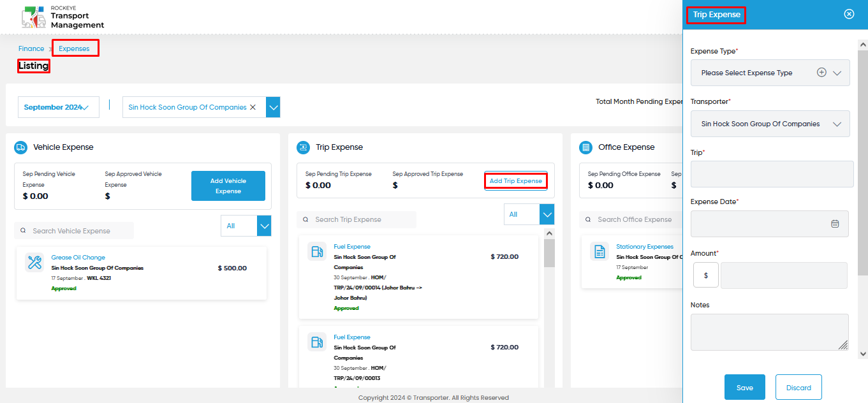Screen dimensions: 868x403
Task: Click Add Trip Expense button
Action: click(x=516, y=181)
